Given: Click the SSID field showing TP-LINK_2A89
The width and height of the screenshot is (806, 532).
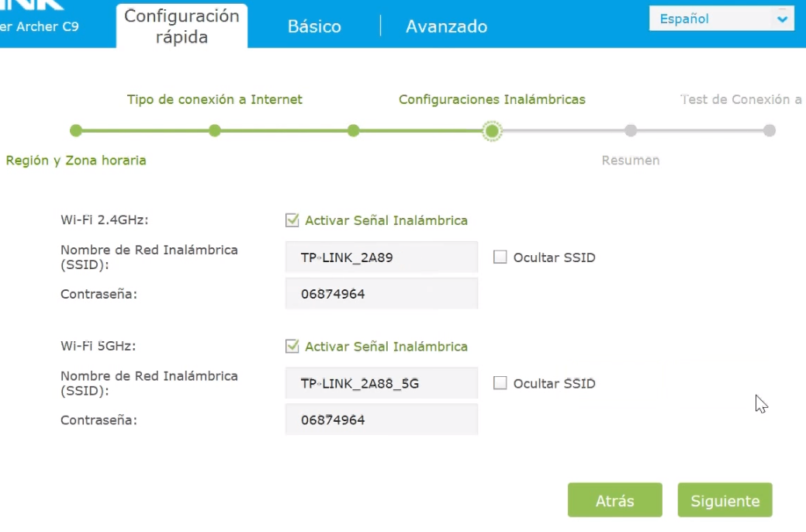Looking at the screenshot, I should 381,257.
